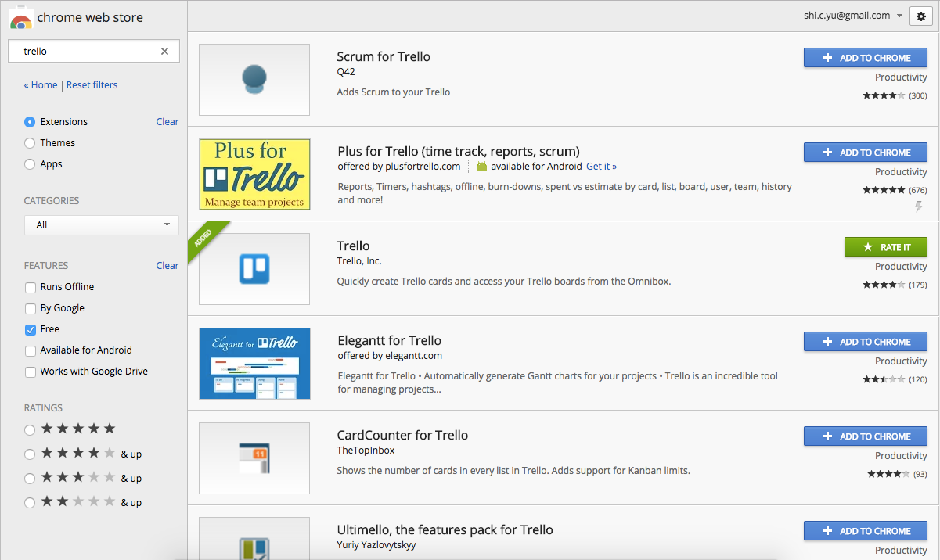This screenshot has width=940, height=560.
Task: Open Ultimello, the features pack for Trello title
Action: [445, 529]
